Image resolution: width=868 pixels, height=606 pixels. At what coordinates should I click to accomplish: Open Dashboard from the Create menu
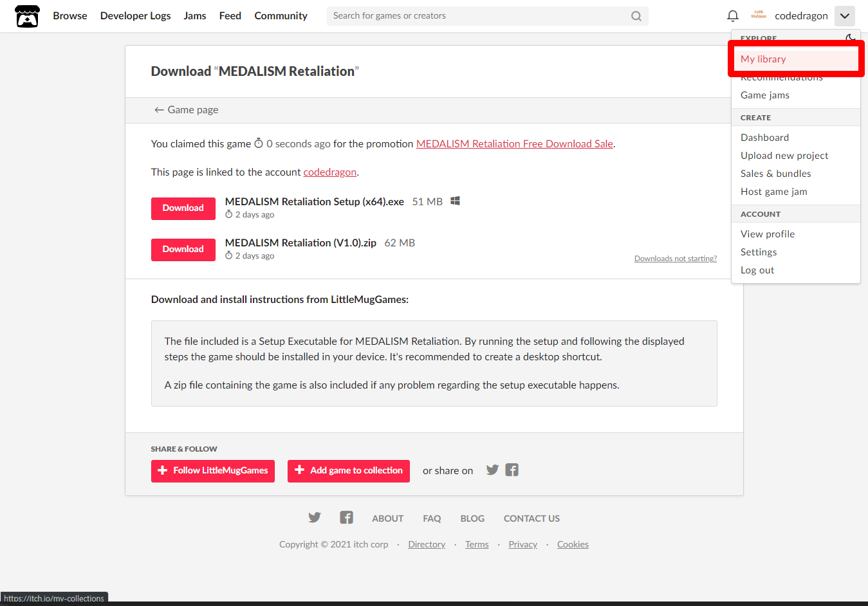pos(796,138)
